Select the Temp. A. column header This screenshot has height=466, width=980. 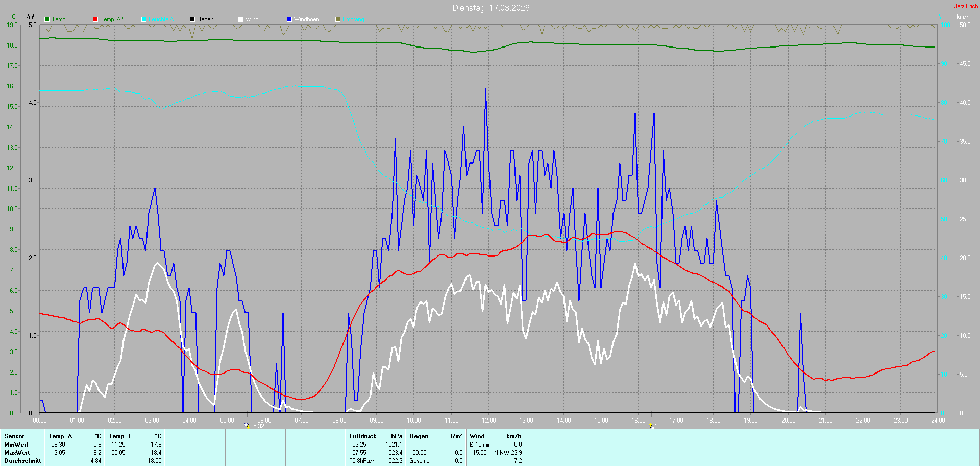[x=61, y=436]
